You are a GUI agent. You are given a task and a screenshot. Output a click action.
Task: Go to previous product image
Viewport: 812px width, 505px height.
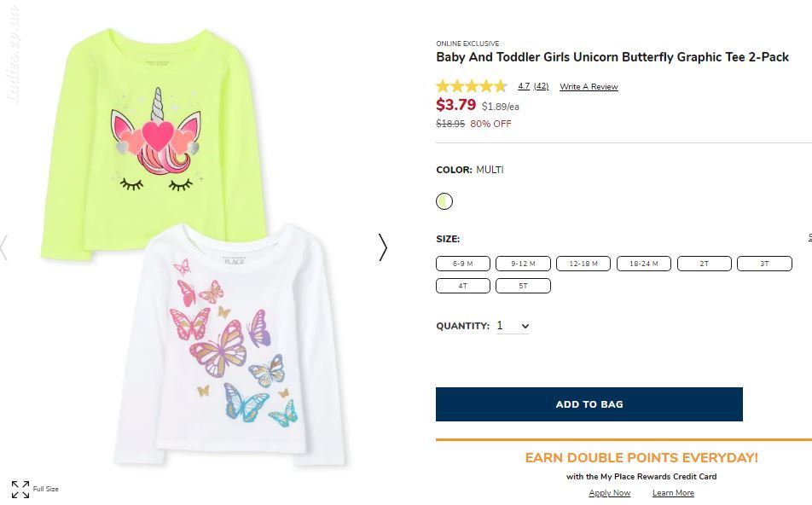pos(3,247)
